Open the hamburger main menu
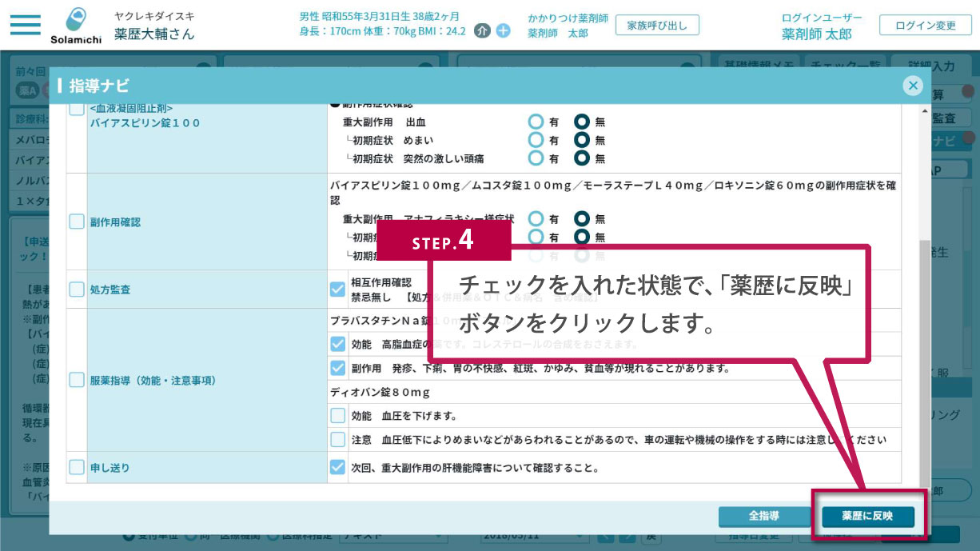980x551 pixels. tap(25, 25)
